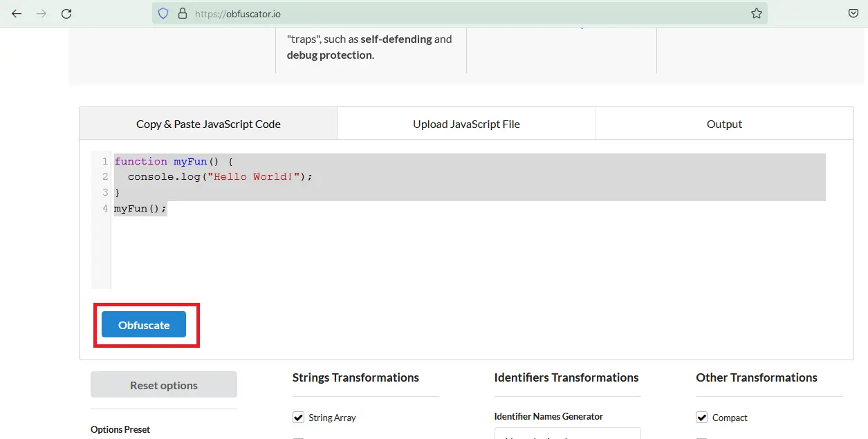This screenshot has width=868, height=439.
Task: Open the Pocket save icon
Action: (x=853, y=13)
